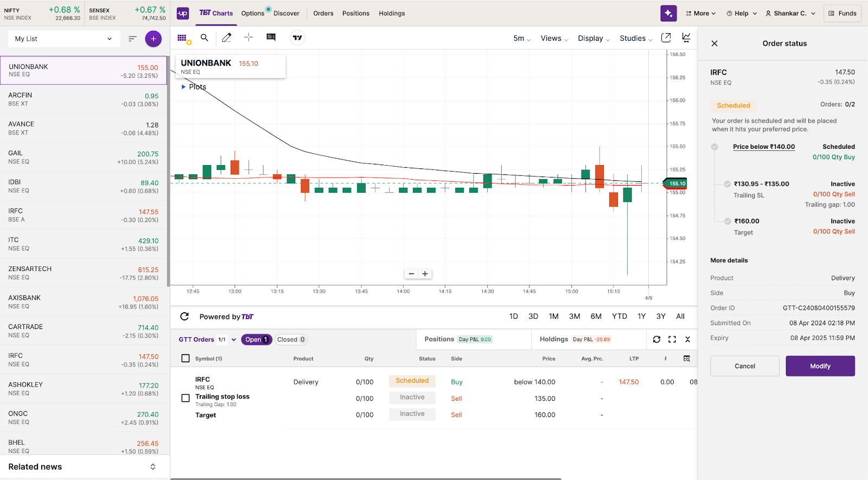Click the chart search magnifier icon
Screen dimensions: 868x480
pos(205,38)
